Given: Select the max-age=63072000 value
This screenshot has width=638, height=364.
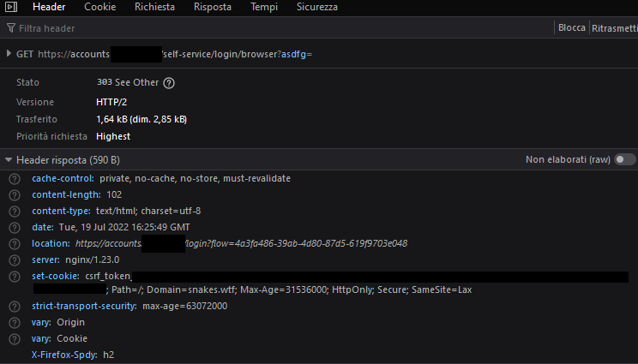Looking at the screenshot, I should point(184,306).
